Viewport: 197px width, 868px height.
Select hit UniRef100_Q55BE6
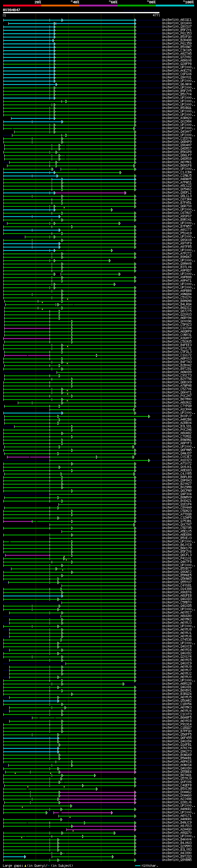point(177,772)
